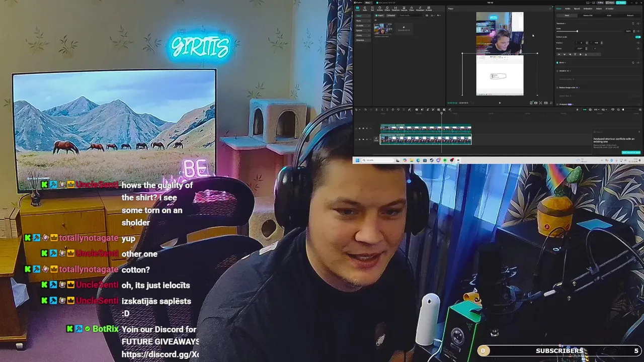Toggle the Uniform scale switch

pos(638,37)
